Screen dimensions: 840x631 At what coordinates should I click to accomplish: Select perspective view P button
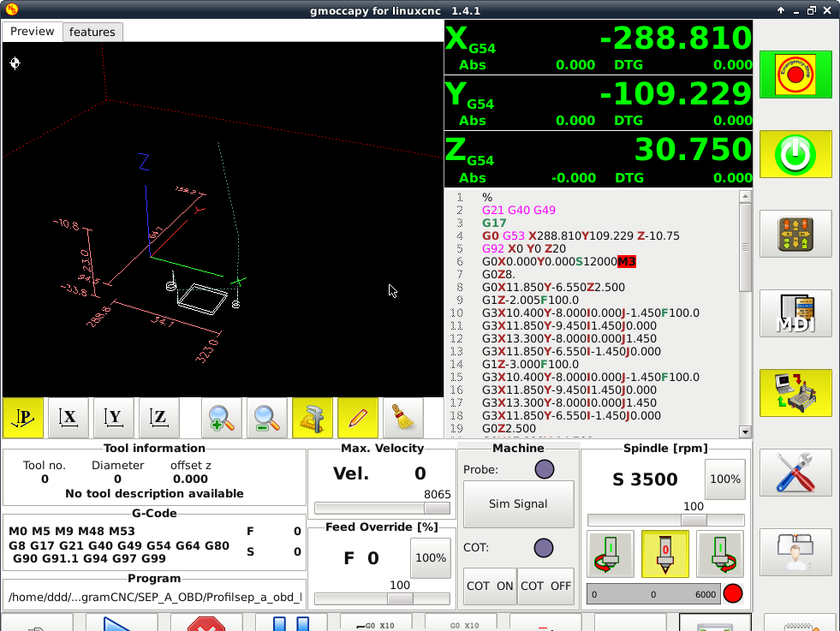click(x=23, y=418)
